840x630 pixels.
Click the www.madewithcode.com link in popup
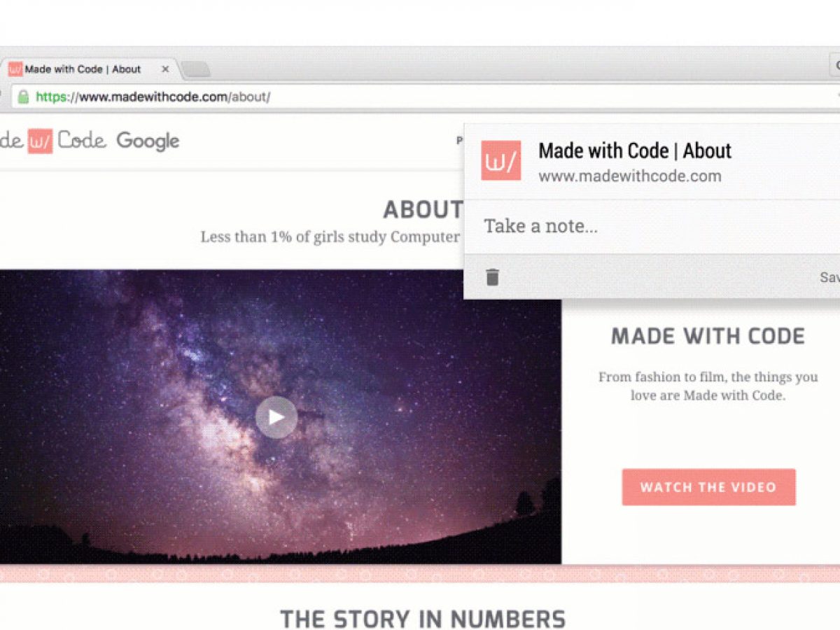point(629,176)
